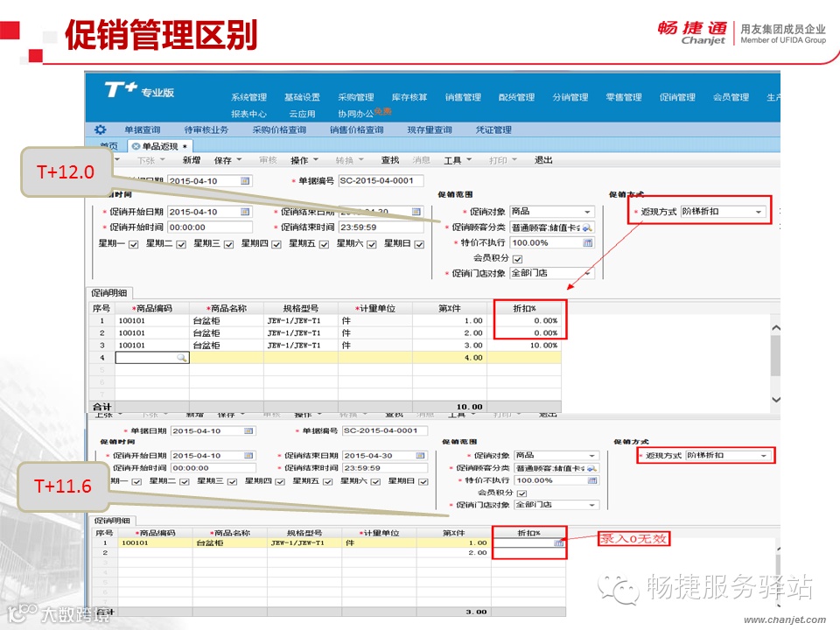The height and width of the screenshot is (630, 840).
Task: Open calculator icon of 特价不执行 in T+11.6 form
Action: click(x=592, y=480)
